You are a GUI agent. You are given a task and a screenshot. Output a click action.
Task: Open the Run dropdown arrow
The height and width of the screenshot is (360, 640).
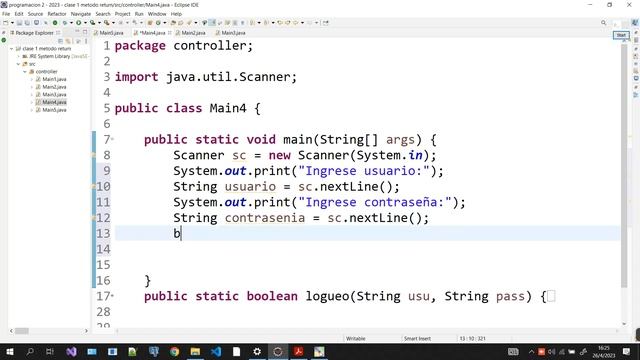pos(85,23)
